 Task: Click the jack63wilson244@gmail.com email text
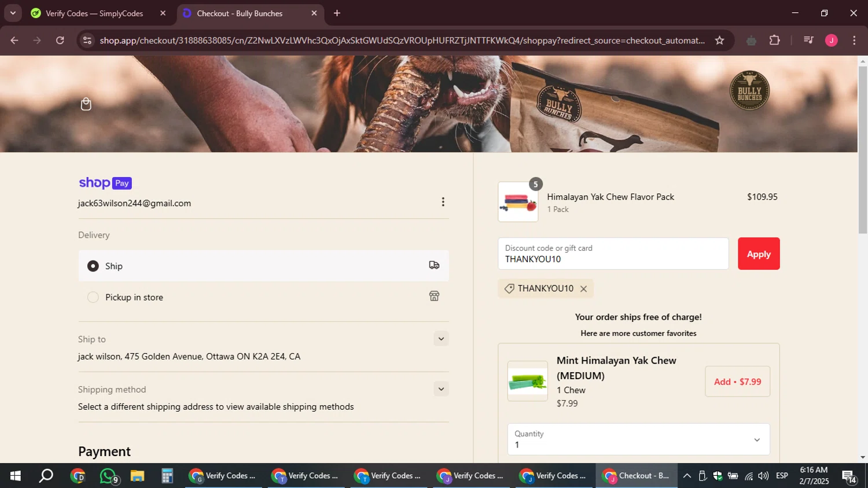[134, 203]
